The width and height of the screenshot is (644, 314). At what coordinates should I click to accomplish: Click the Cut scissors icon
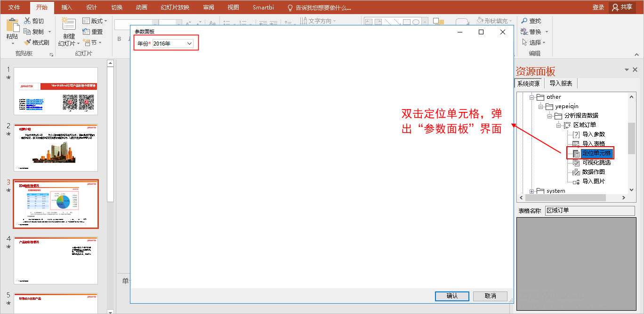tap(27, 21)
